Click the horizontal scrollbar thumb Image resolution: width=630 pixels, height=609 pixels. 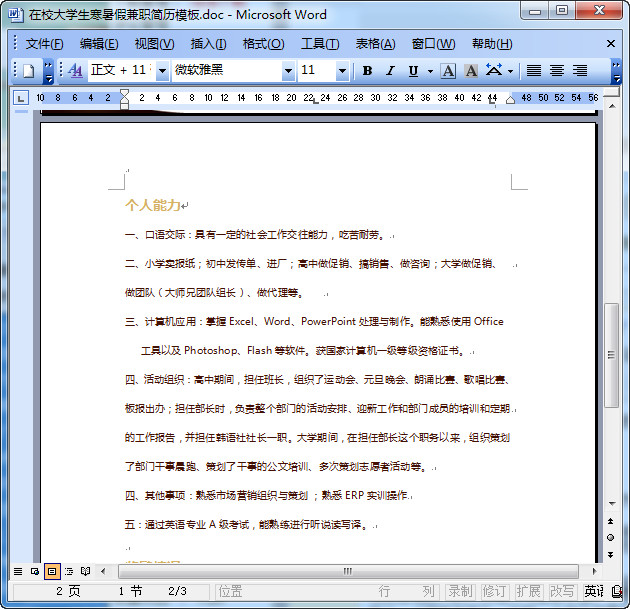[x=348, y=571]
